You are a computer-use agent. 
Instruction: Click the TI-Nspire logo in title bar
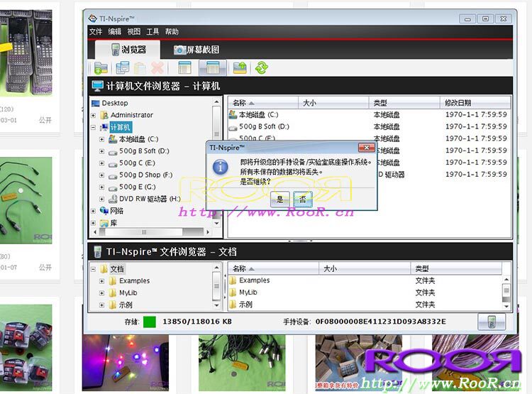click(x=92, y=18)
